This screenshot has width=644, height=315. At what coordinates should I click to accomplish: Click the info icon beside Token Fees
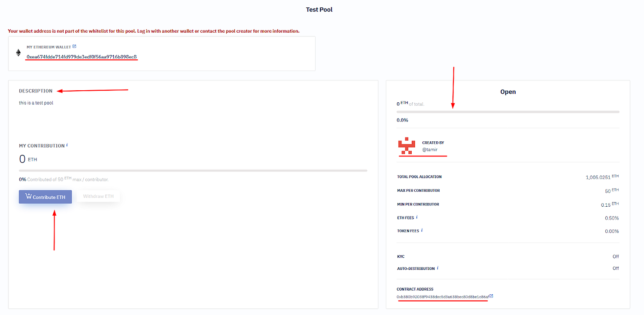click(422, 230)
